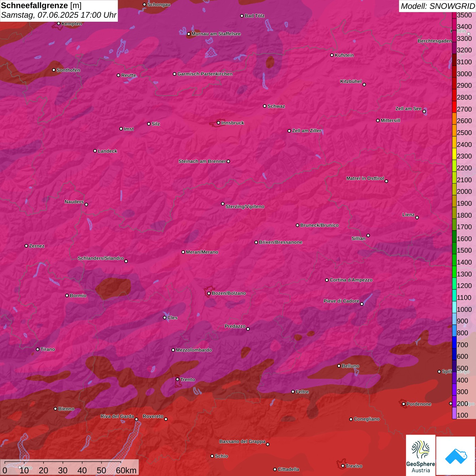This screenshot has height=476, width=476.
Task: Click the Kempten city marker
Action: coord(58,23)
